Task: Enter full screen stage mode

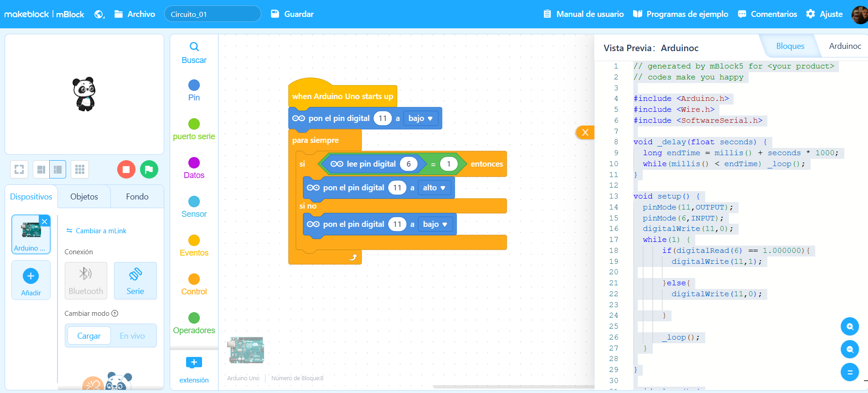Action: point(19,169)
